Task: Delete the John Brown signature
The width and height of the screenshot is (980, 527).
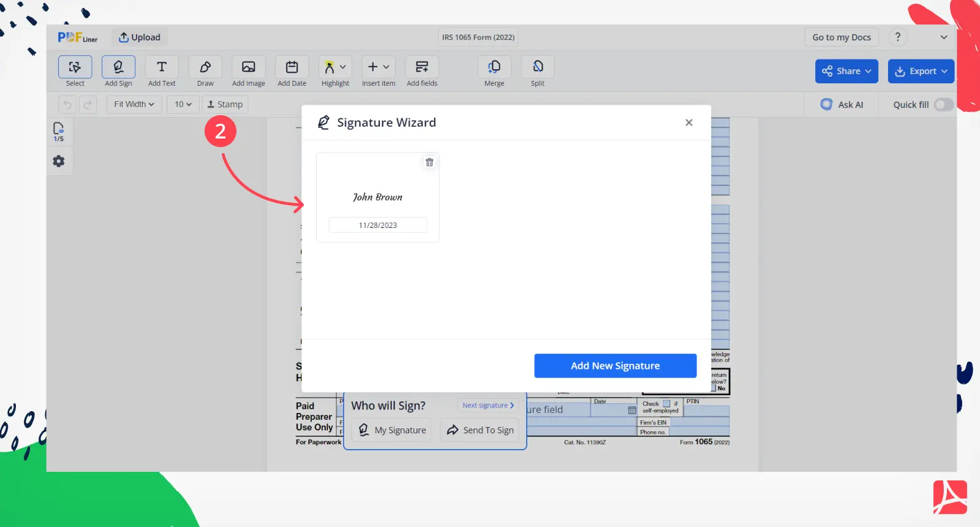Action: 429,162
